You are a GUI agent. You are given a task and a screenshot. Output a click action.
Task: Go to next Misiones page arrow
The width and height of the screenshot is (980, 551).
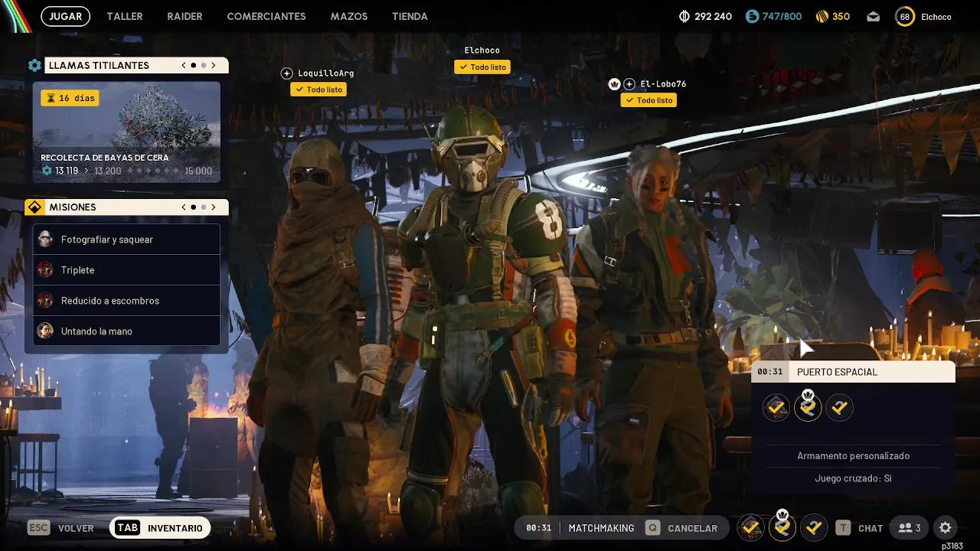[214, 207]
